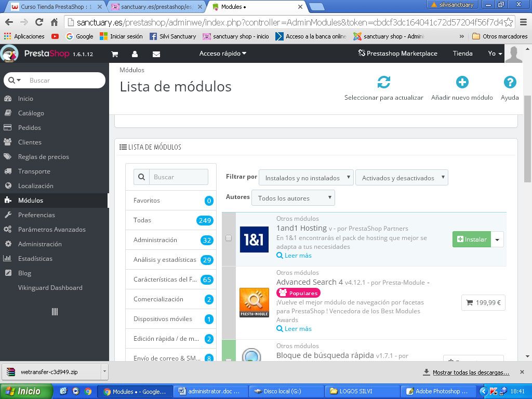Reload the page with browser refresh icon

click(x=39, y=22)
